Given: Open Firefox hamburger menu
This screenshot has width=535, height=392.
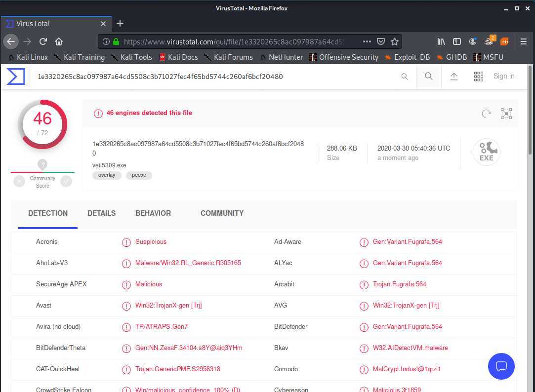Looking at the screenshot, I should (x=524, y=41).
